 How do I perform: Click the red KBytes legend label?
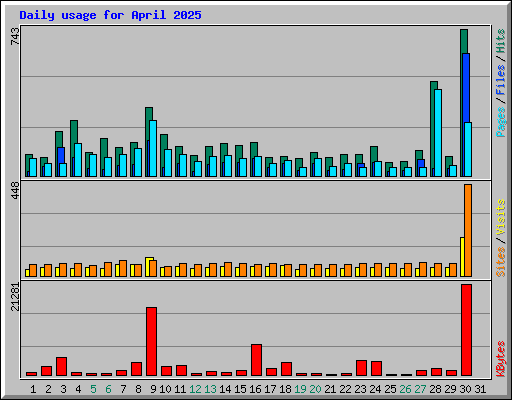[x=500, y=358]
